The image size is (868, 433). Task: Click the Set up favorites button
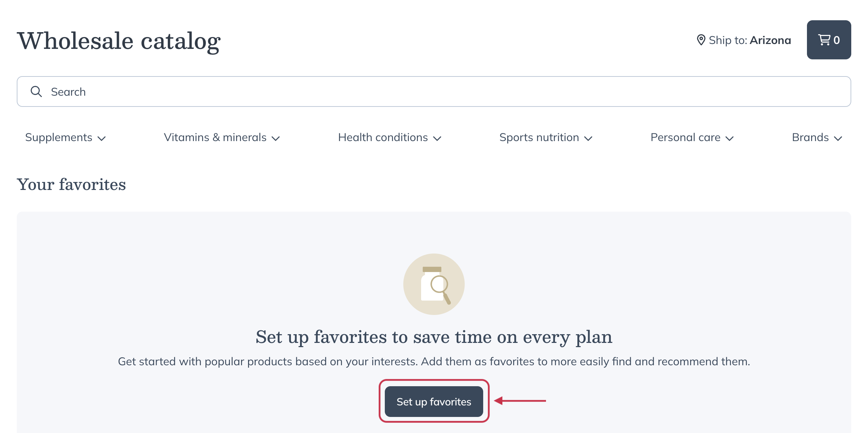[x=434, y=402]
